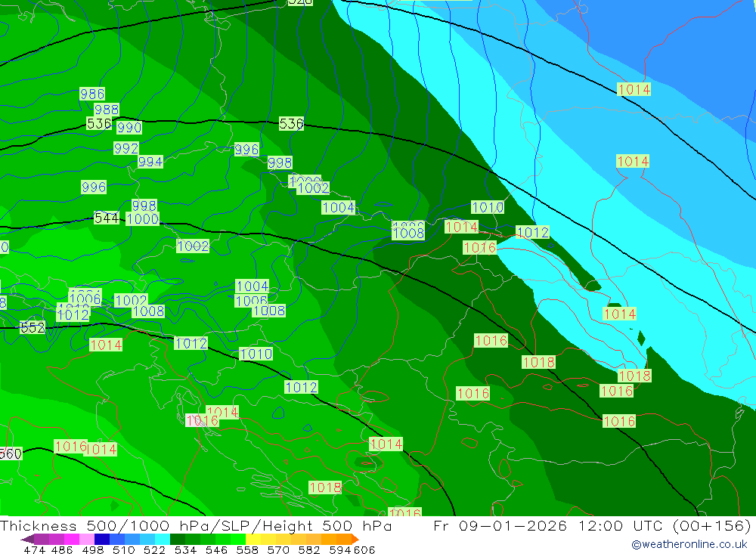This screenshot has width=756, height=554.
Task: Click the yellow swatch after the 558 mark
Action: click(253, 539)
